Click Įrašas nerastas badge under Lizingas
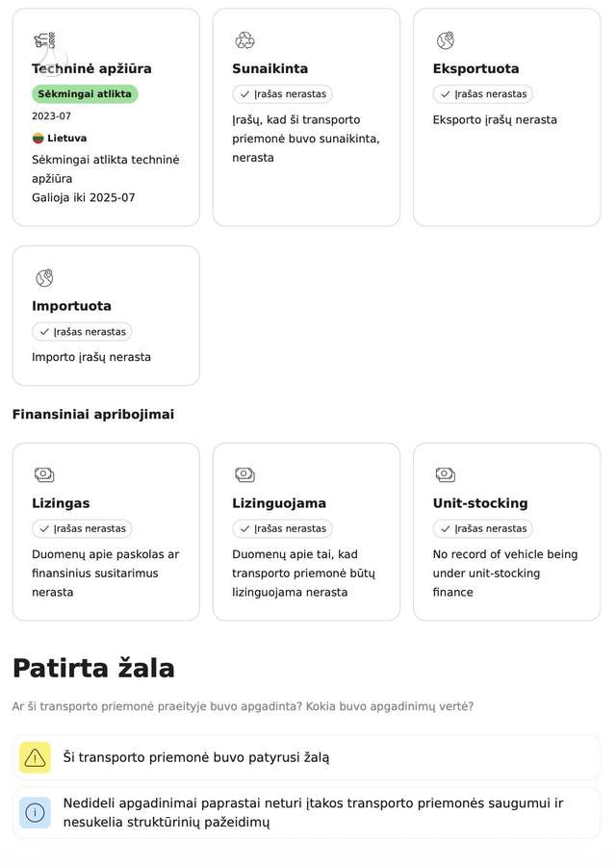The image size is (616, 866). coord(82,528)
